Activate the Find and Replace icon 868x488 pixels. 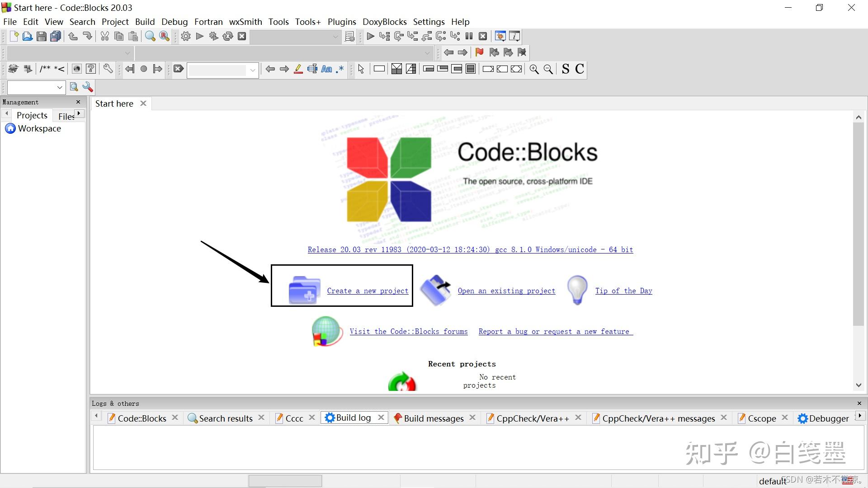[164, 36]
